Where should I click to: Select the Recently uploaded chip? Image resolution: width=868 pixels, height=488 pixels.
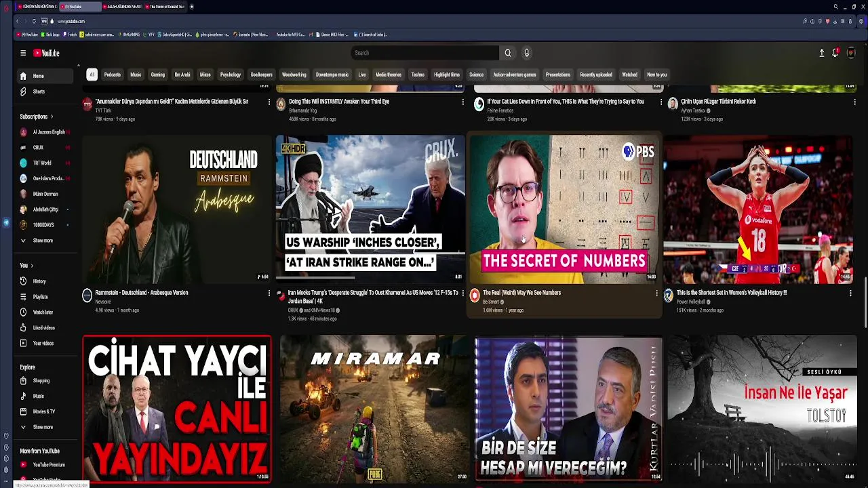click(596, 75)
